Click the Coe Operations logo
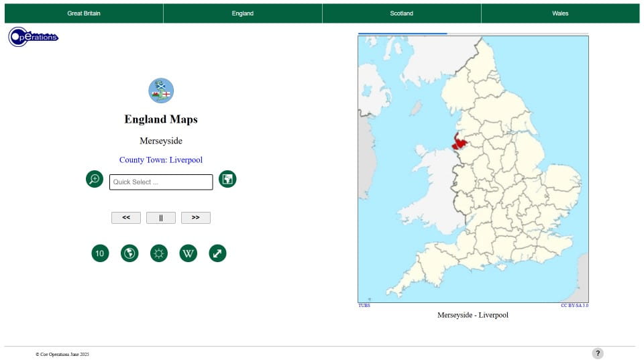Screen dimensions: 644x362 click(34, 37)
